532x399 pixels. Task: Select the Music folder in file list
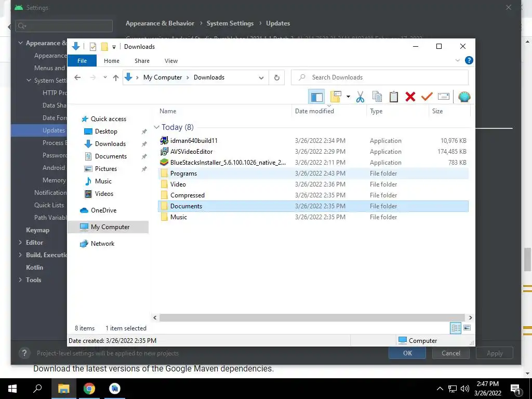click(313, 217)
